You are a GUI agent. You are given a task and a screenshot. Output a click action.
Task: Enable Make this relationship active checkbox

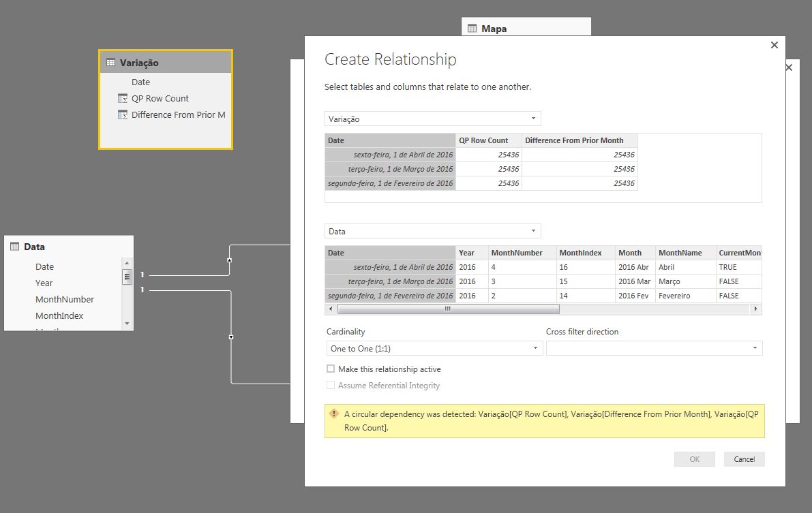(331, 369)
